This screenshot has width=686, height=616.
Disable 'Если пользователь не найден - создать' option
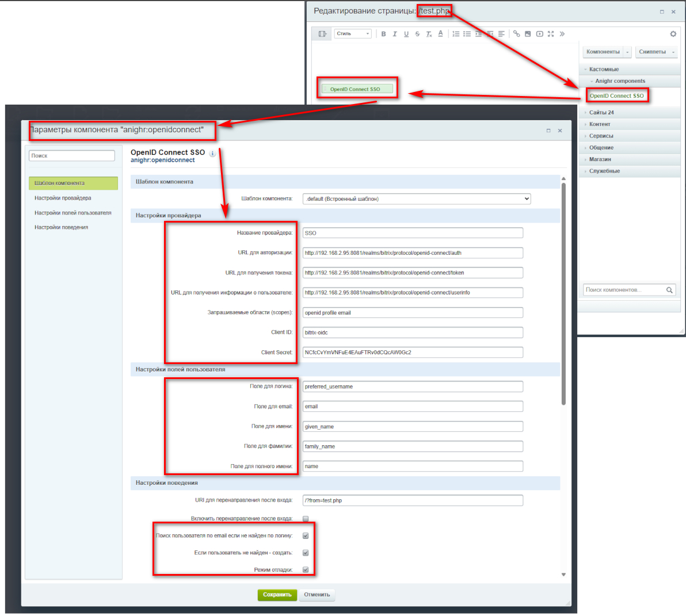click(x=305, y=552)
